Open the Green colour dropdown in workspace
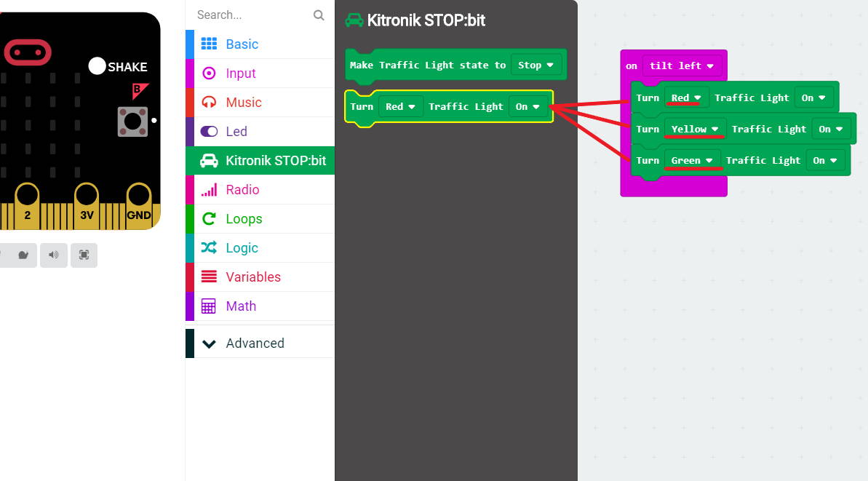Viewport: 868px width, 481px height. (x=692, y=161)
